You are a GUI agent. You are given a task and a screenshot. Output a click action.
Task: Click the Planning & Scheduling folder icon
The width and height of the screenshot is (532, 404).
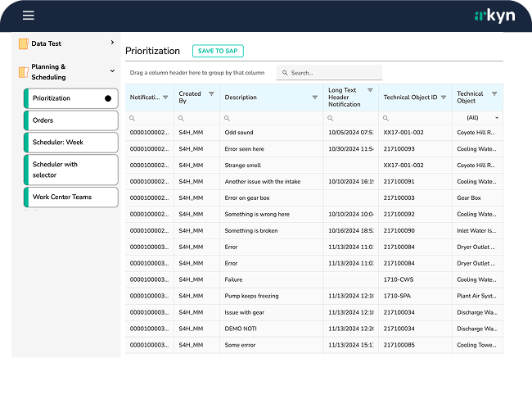pos(24,71)
